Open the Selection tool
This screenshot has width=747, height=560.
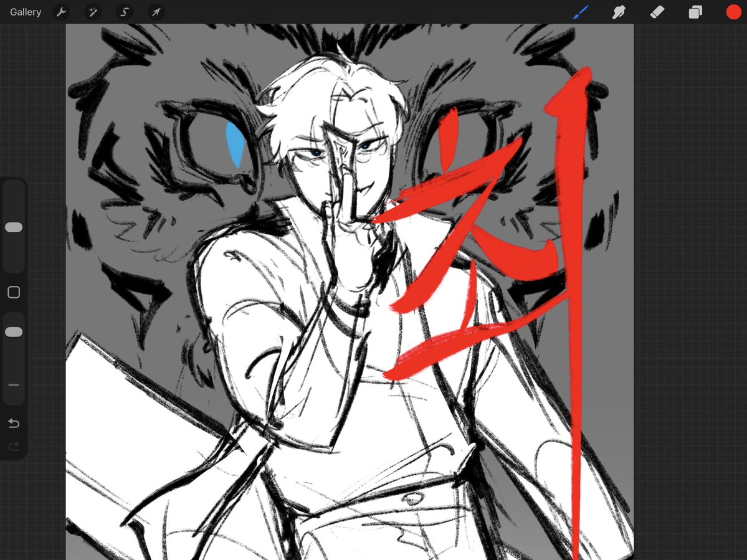125,12
